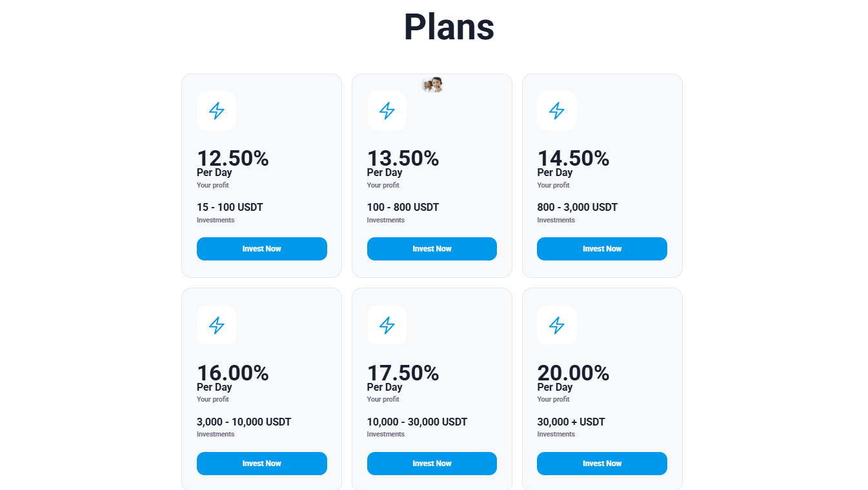
Task: Open the support agent avatar thumbnail
Action: [x=432, y=84]
